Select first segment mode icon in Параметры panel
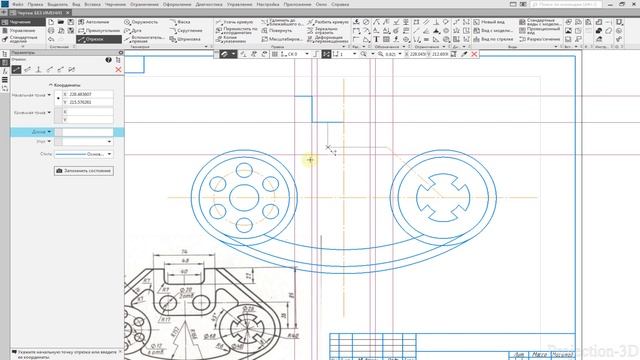The height and width of the screenshot is (360, 640). tap(16, 70)
